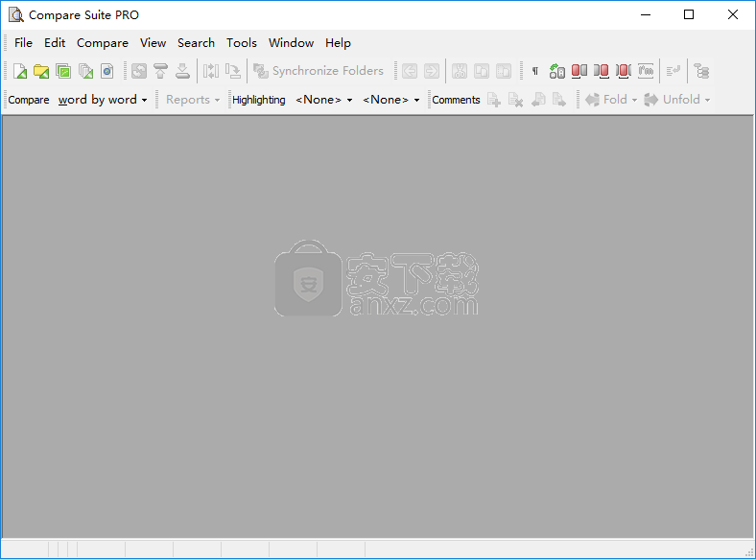
Task: Go to the previous comment icon
Action: 538,100
